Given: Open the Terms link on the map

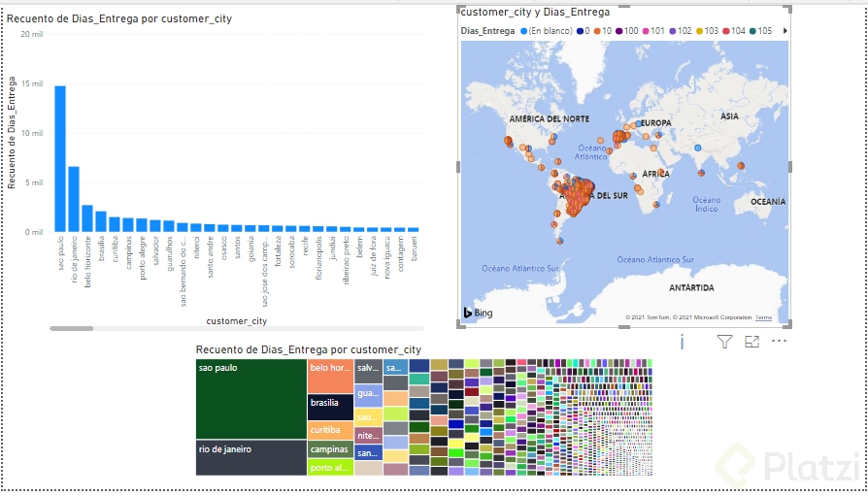Looking at the screenshot, I should pyautogui.click(x=763, y=317).
